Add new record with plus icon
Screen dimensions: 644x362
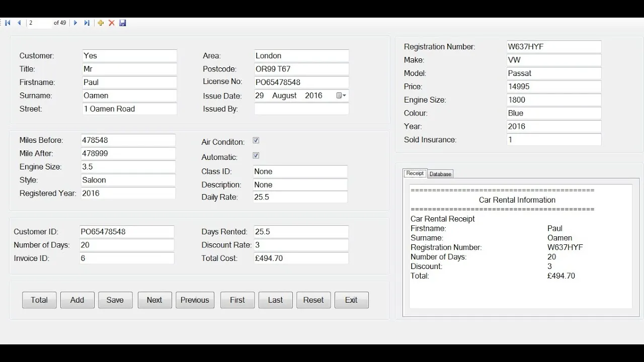pos(101,23)
